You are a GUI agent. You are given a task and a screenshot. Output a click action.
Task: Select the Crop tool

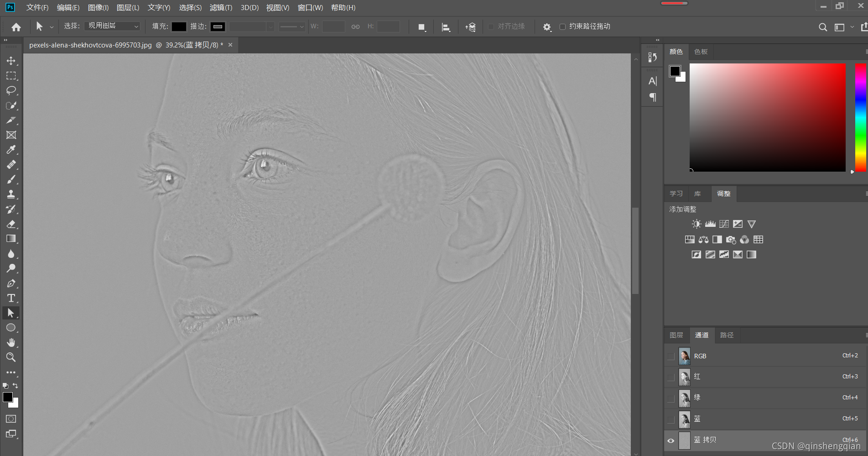11,120
